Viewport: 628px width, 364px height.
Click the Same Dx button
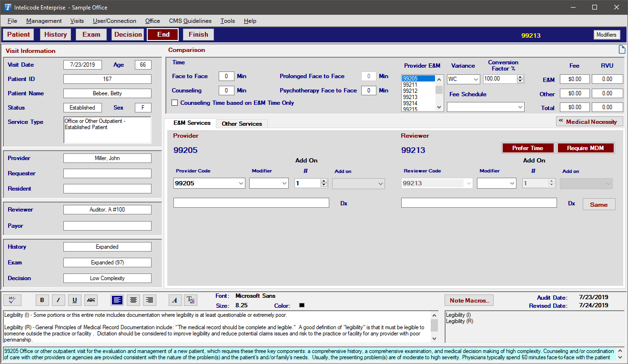[x=598, y=204]
